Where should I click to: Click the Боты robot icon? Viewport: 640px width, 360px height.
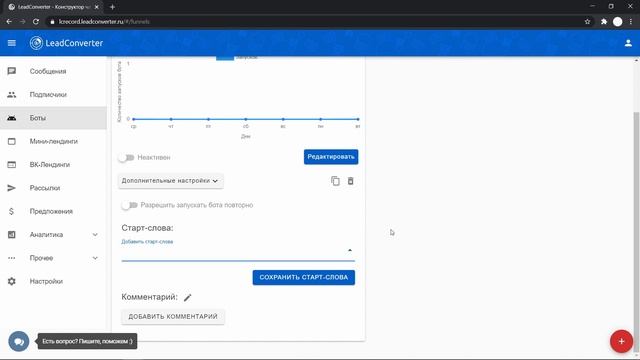pos(11,118)
